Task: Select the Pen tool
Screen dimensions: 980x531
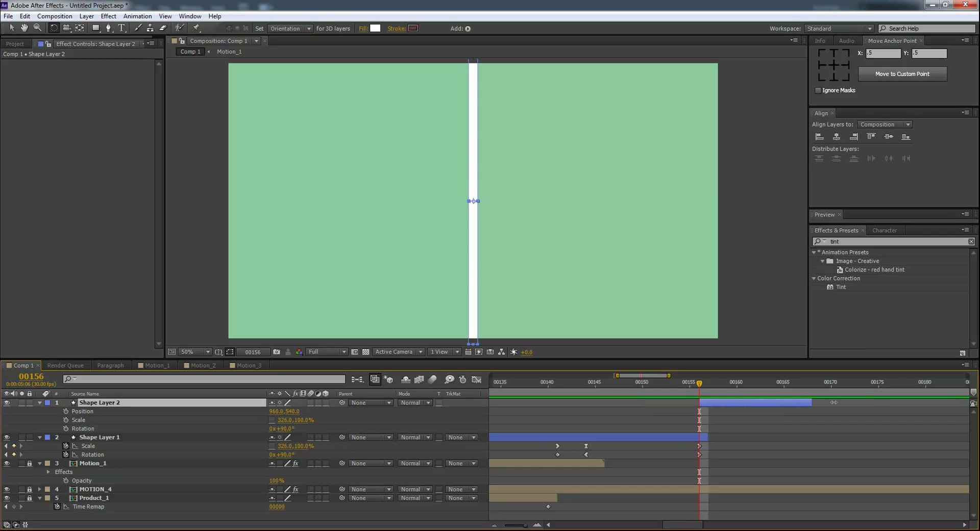Action: tap(108, 28)
